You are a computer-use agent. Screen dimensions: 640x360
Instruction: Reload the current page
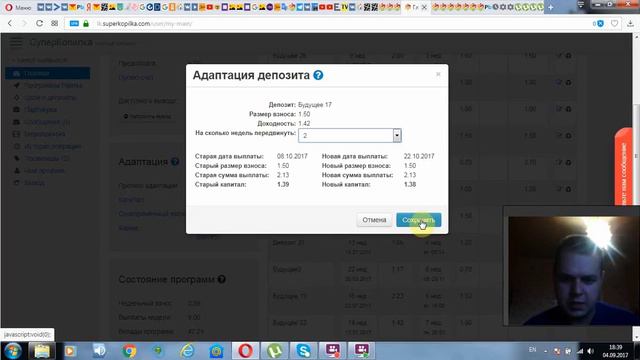coord(39,24)
